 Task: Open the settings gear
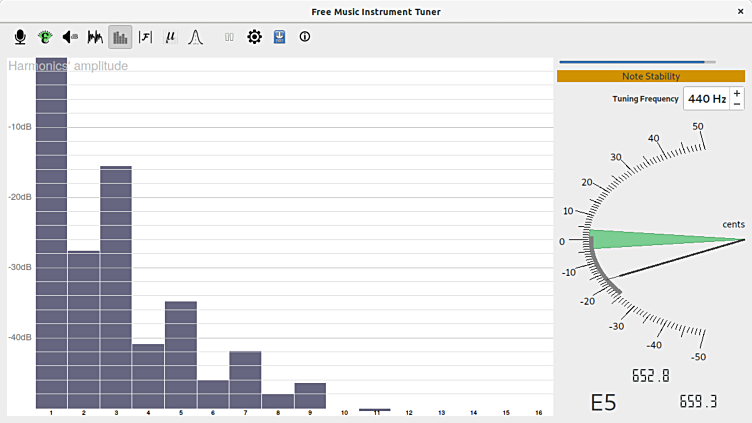pos(255,38)
